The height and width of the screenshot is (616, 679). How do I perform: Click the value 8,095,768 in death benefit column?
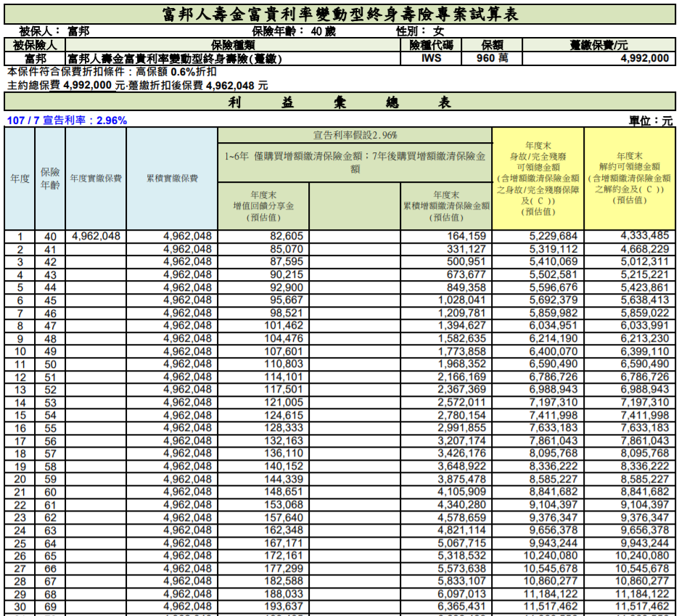pos(553,453)
